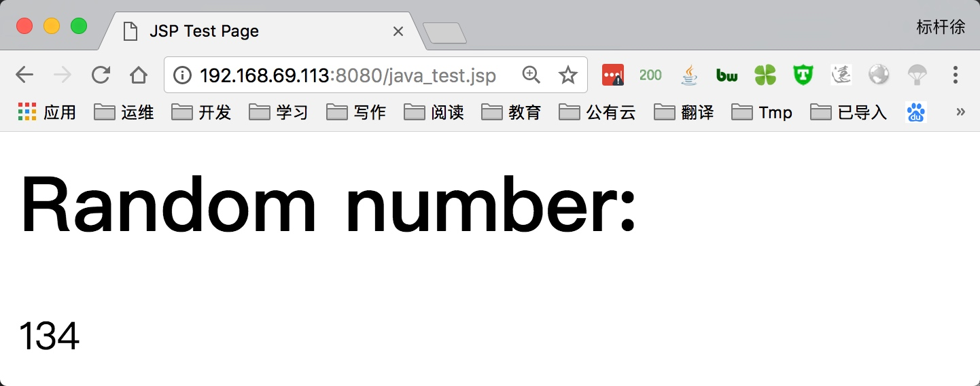Open the zoom magnifier in address bar
This screenshot has height=386, width=980.
tap(531, 75)
